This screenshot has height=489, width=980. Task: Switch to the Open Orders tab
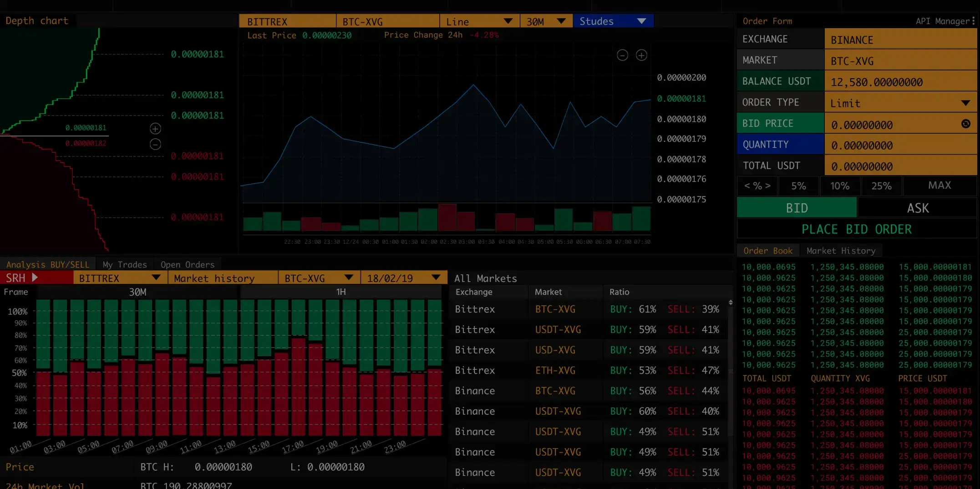point(187,264)
